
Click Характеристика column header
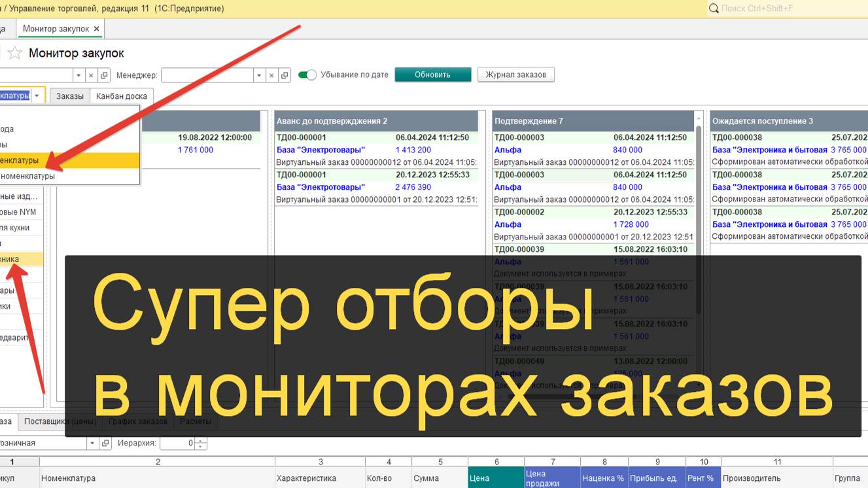pyautogui.click(x=320, y=478)
